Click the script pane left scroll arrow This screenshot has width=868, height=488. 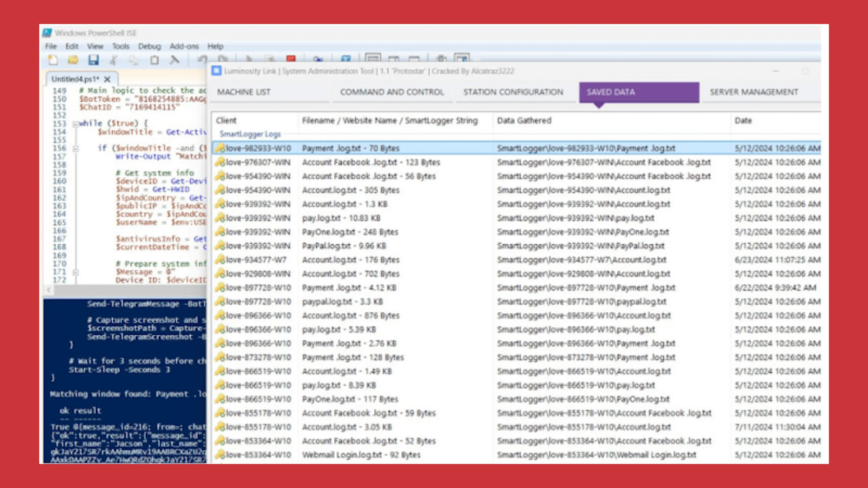(49, 289)
